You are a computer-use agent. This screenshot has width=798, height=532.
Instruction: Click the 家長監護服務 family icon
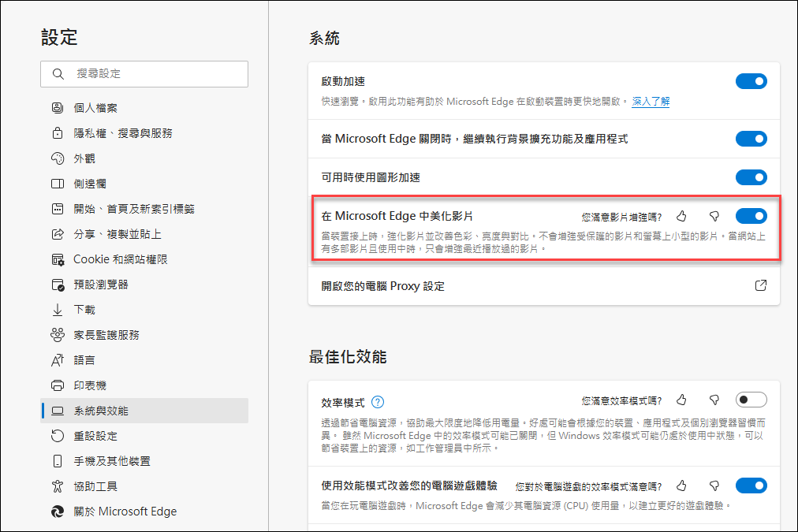point(58,335)
